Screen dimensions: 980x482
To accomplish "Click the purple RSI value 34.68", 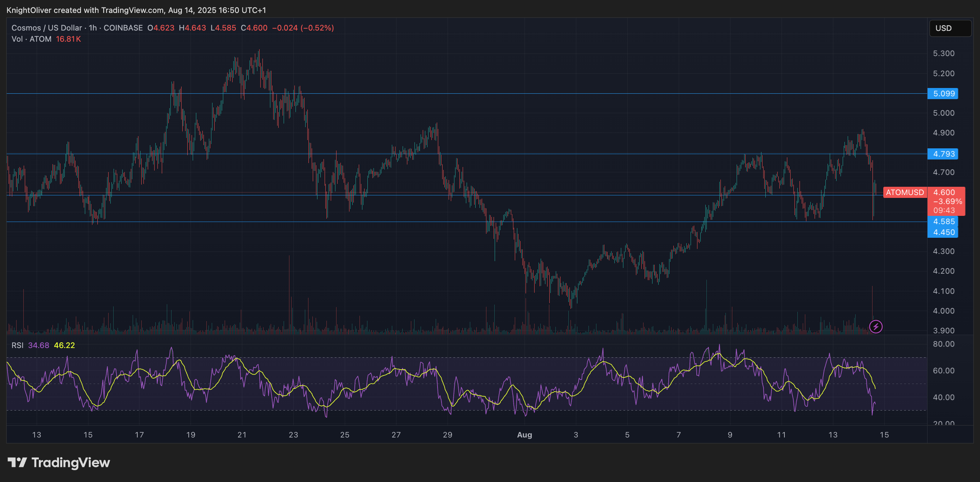I will click(38, 345).
